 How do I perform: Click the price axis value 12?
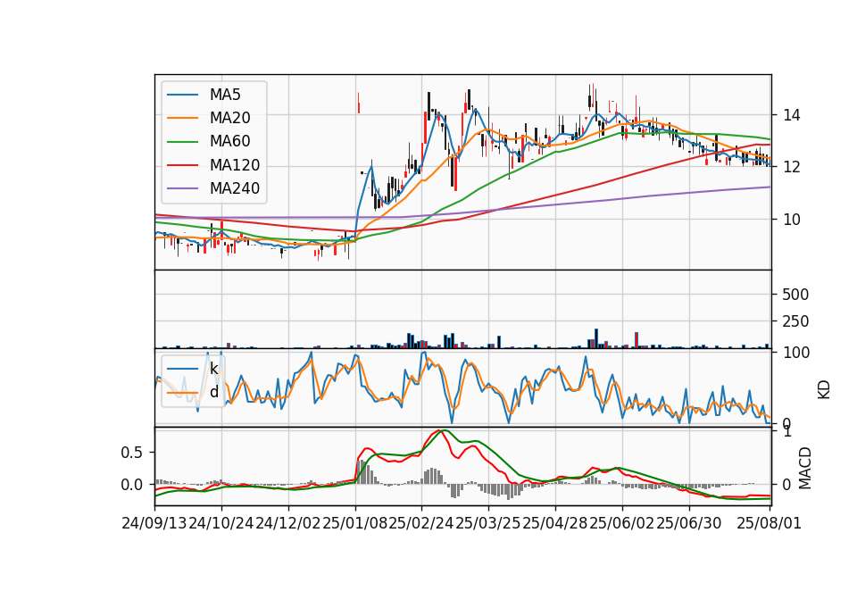(x=792, y=167)
